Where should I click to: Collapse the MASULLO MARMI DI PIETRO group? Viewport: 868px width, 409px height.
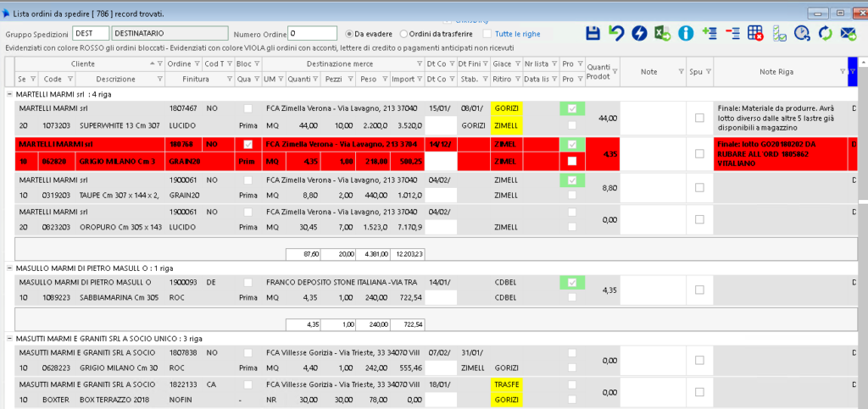point(9,268)
